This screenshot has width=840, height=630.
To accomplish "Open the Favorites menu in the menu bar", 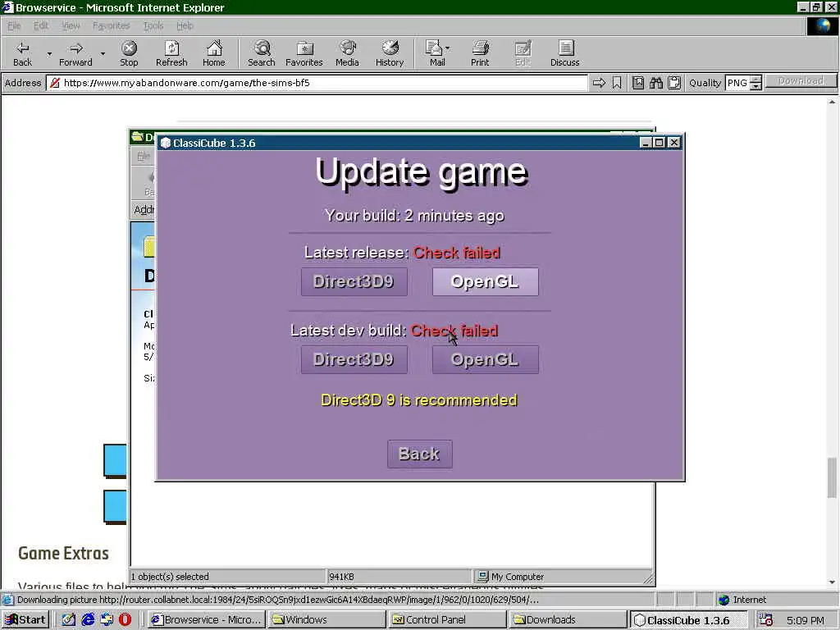I will point(111,25).
